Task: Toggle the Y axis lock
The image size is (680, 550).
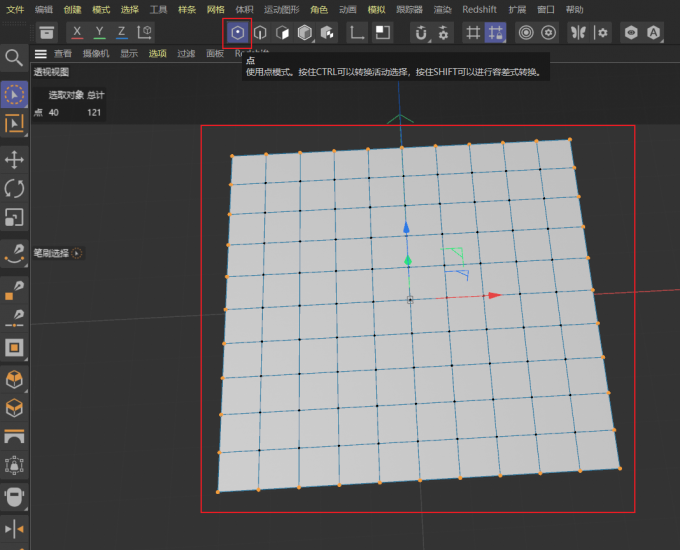Action: point(99,33)
